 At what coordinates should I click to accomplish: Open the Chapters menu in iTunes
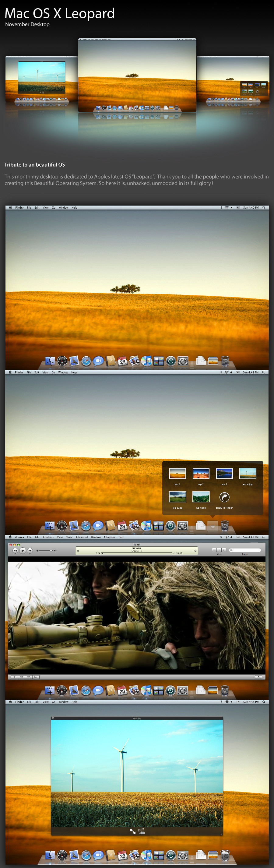click(x=110, y=537)
